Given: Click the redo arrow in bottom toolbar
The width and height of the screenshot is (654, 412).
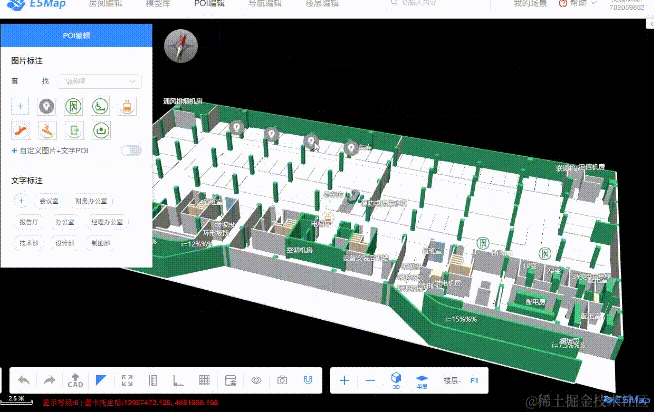Looking at the screenshot, I should (x=50, y=380).
